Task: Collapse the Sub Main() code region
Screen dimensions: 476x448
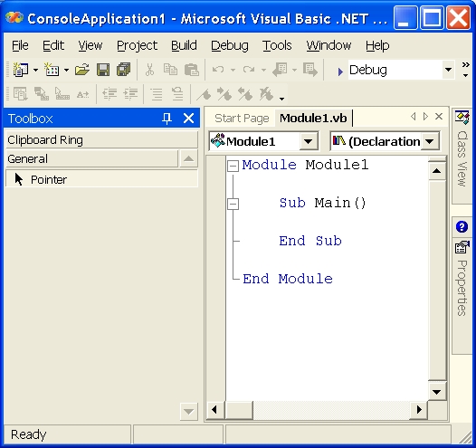Action: tap(233, 204)
